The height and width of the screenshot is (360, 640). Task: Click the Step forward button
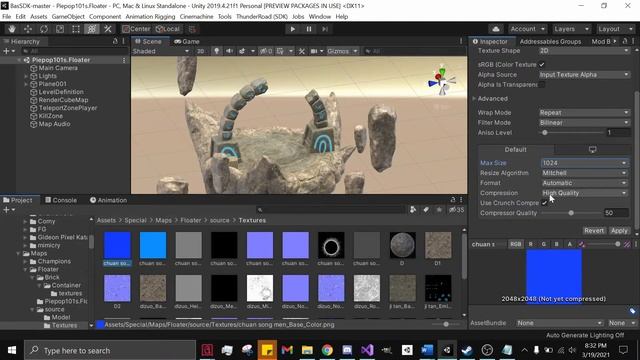coord(325,29)
